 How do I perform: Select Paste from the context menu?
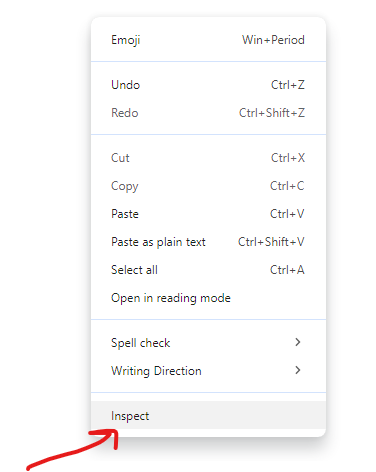click(x=208, y=214)
